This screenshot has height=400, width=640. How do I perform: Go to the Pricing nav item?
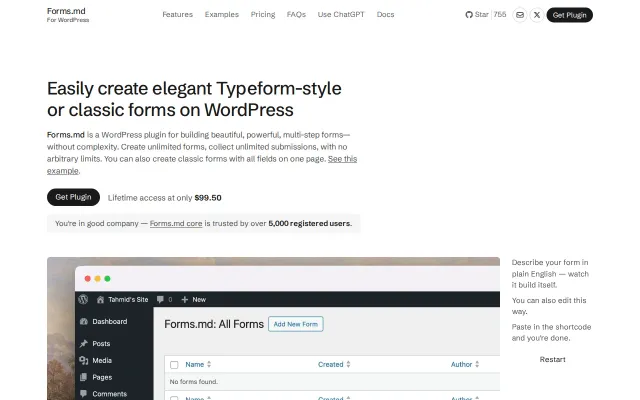point(263,15)
